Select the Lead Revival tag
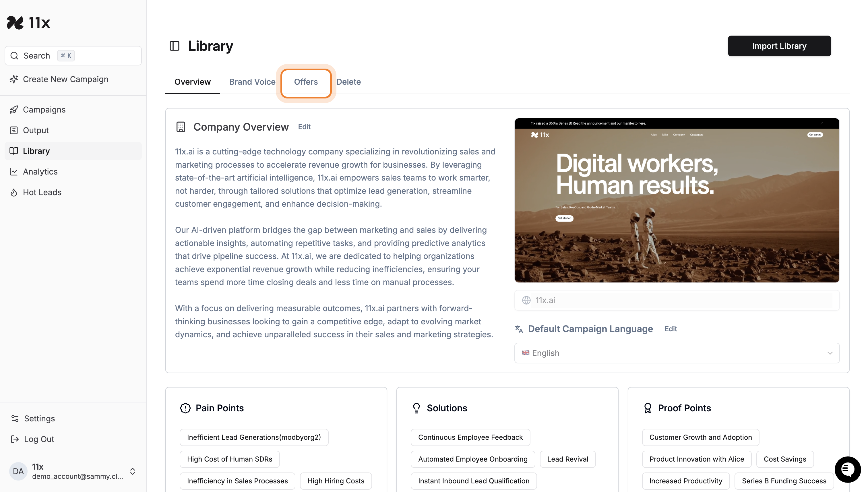 pos(568,459)
